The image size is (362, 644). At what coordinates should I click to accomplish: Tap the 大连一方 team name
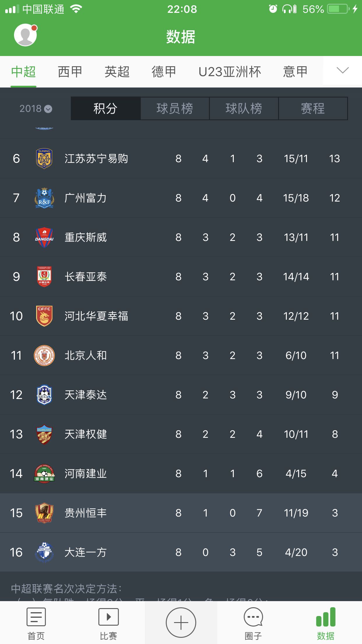86,552
